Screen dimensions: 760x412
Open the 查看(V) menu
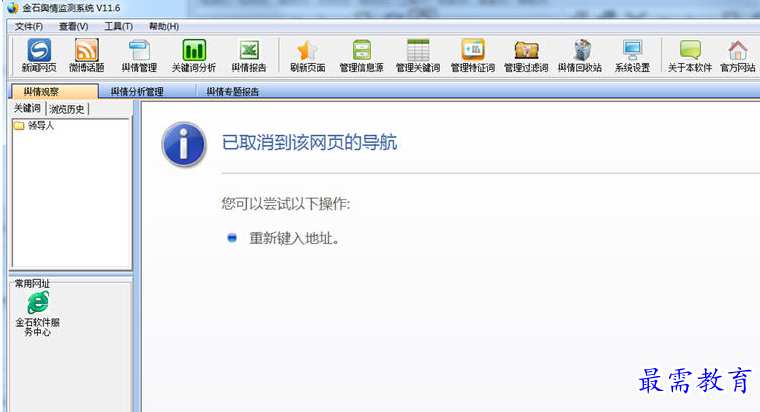coord(73,27)
